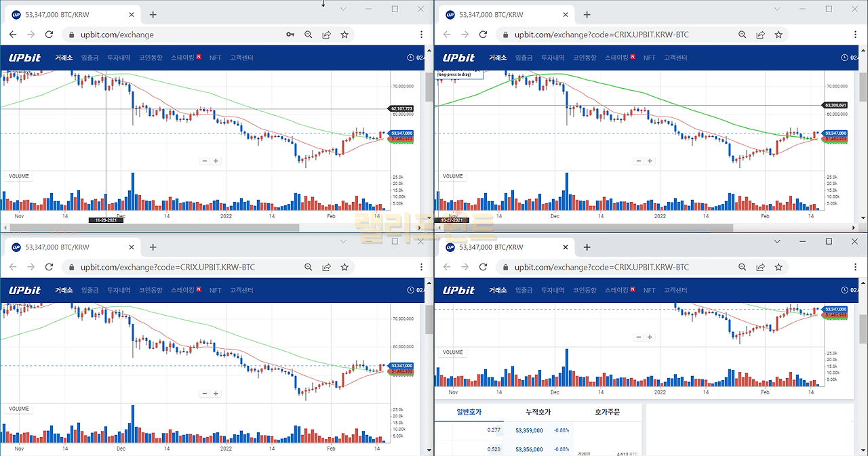This screenshot has height=456, width=868.
Task: Select the 누적호가 tab in the order book
Action: [x=538, y=412]
